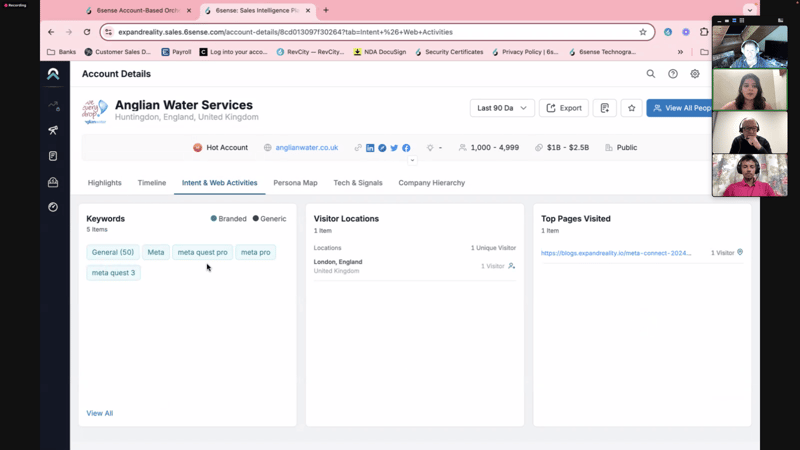The image size is (800, 450).
Task: Open the document list sidebar icon
Action: point(53,156)
